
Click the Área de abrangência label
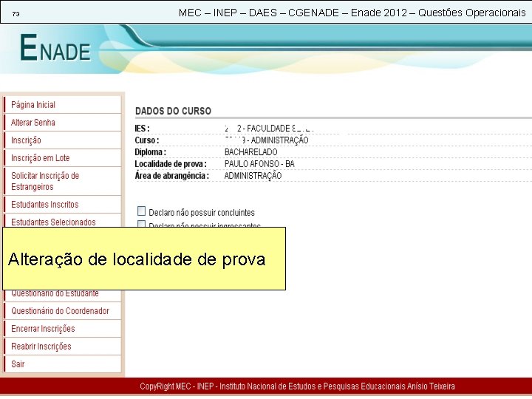(171, 176)
